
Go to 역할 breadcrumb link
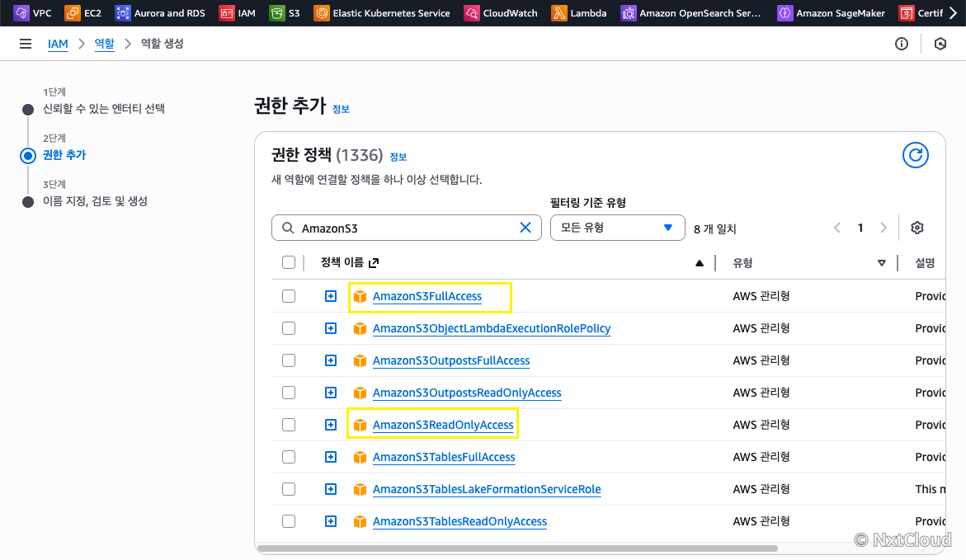point(104,44)
